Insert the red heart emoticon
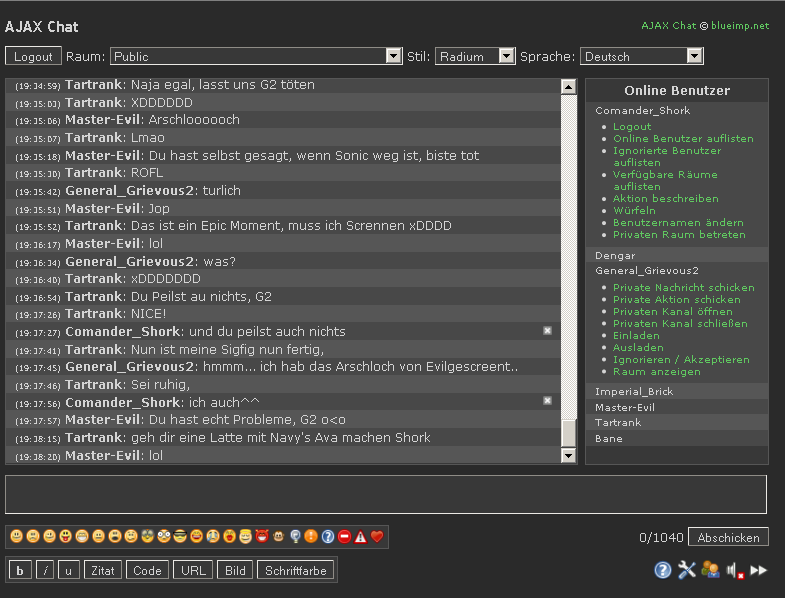 click(377, 537)
